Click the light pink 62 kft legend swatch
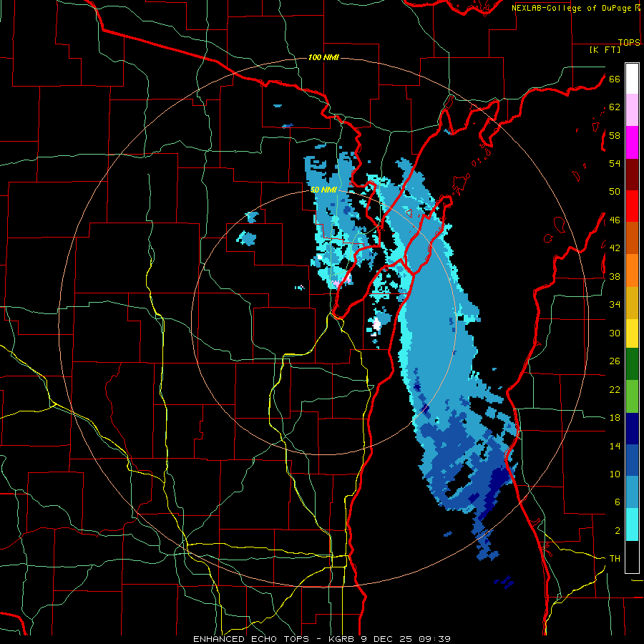644x644 pixels. (x=632, y=110)
